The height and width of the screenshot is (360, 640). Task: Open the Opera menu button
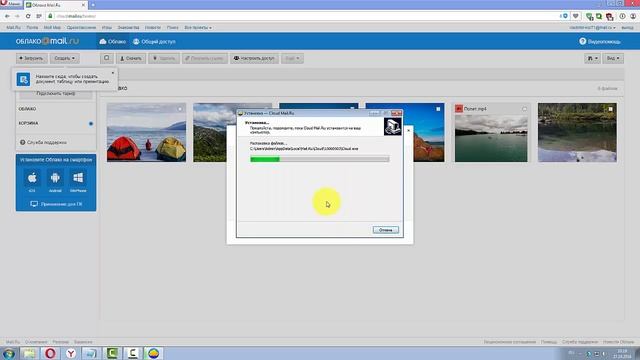(11, 4)
